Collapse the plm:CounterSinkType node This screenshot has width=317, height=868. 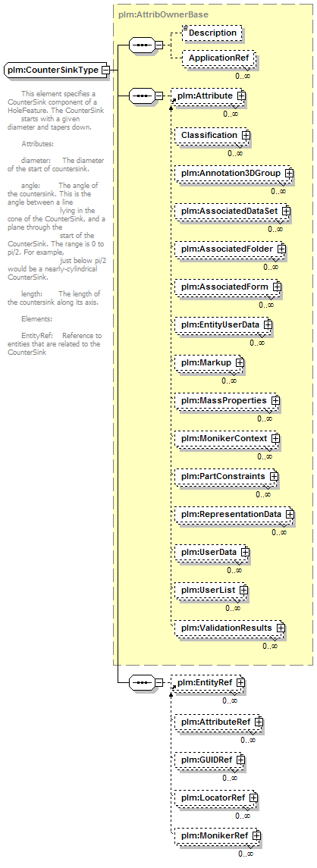click(x=105, y=70)
